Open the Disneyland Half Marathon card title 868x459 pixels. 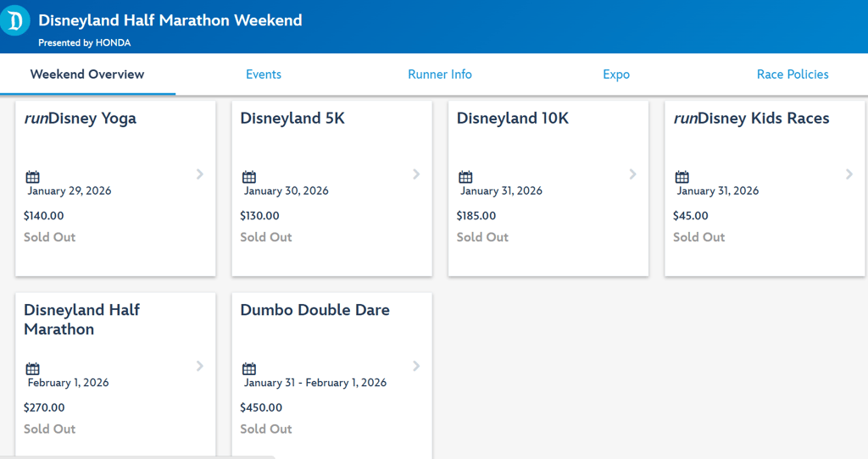(x=82, y=319)
